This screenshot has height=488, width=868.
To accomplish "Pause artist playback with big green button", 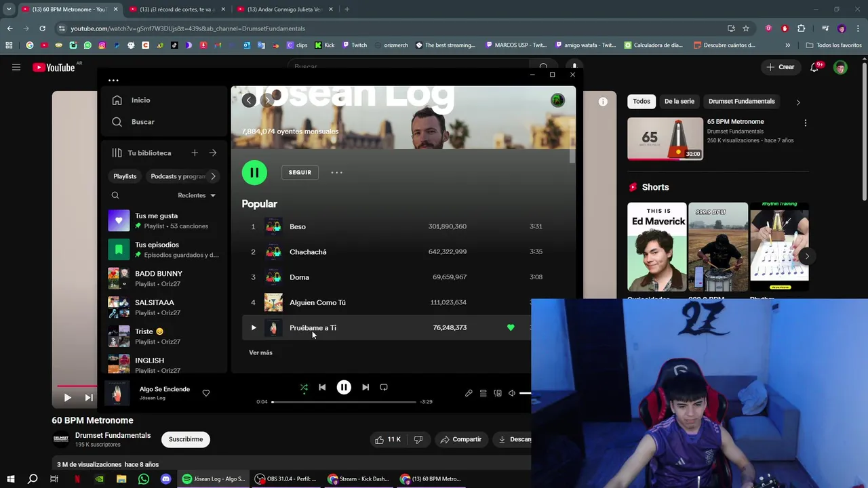I will [254, 172].
